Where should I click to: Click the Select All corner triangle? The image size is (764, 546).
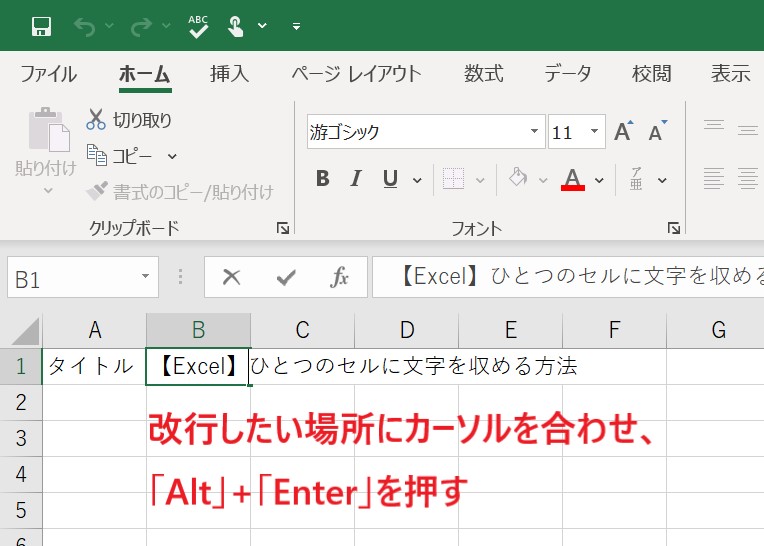23,331
